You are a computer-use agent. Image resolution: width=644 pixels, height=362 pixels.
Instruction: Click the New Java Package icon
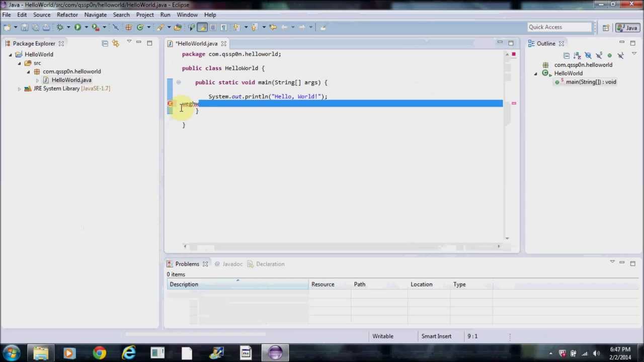coord(128,27)
